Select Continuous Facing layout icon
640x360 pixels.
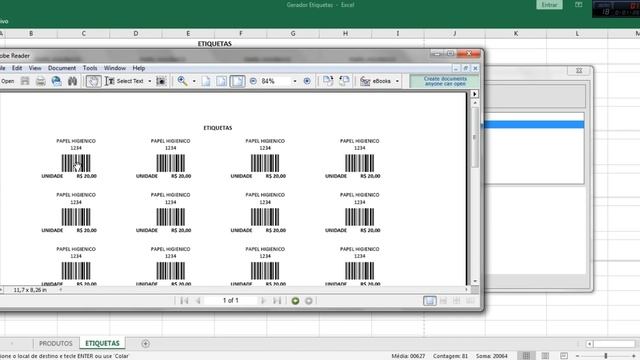click(x=457, y=301)
